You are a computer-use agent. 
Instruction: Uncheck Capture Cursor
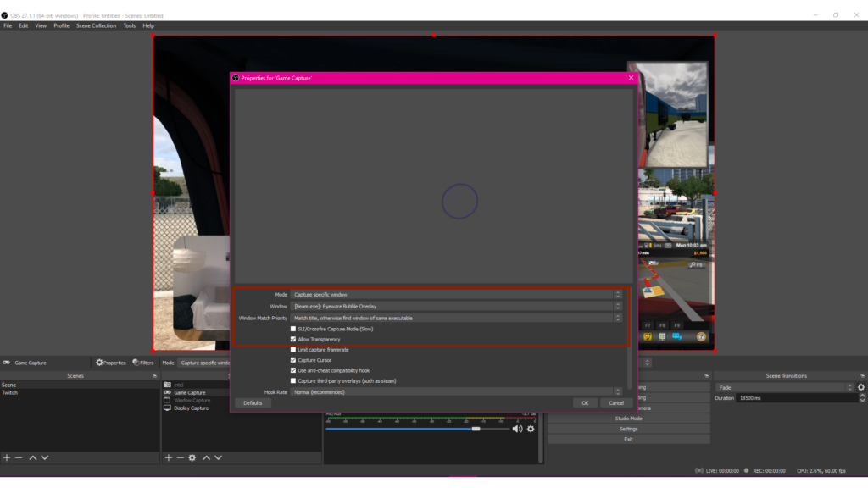[x=293, y=360]
